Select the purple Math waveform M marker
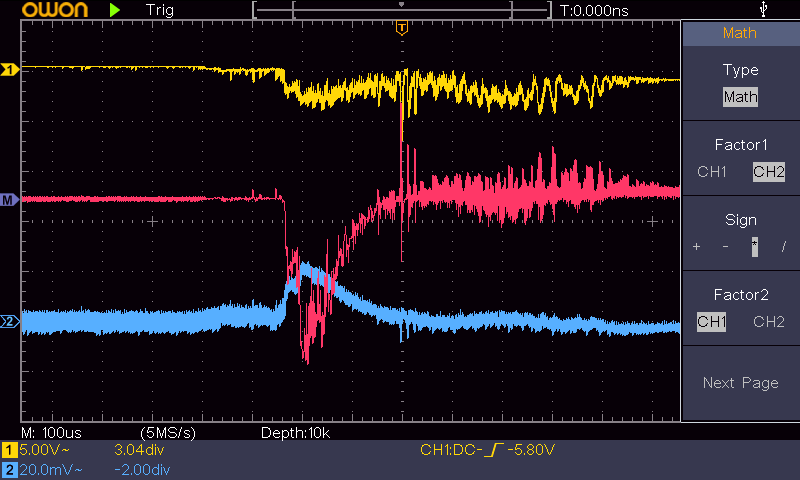This screenshot has width=800, height=480. click(10, 200)
